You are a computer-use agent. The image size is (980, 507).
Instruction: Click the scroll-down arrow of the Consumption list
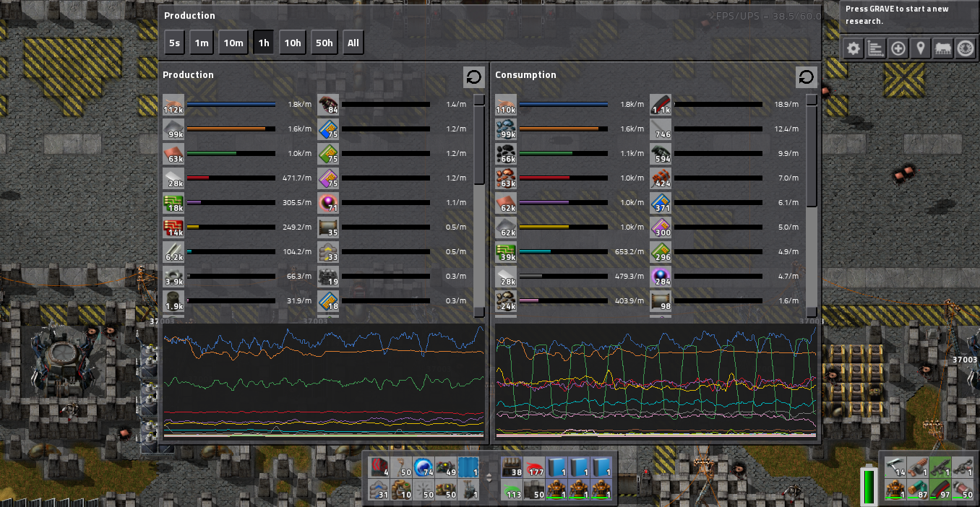click(812, 311)
